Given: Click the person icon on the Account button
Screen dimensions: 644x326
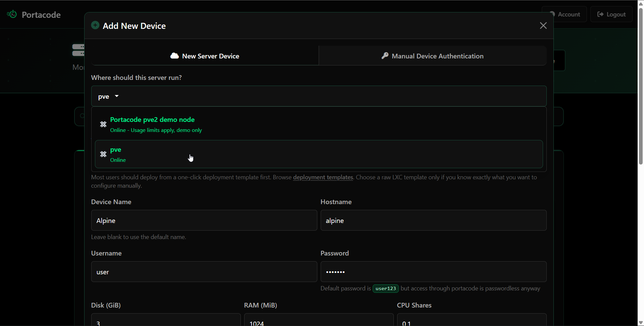Looking at the screenshot, I should click(x=553, y=14).
